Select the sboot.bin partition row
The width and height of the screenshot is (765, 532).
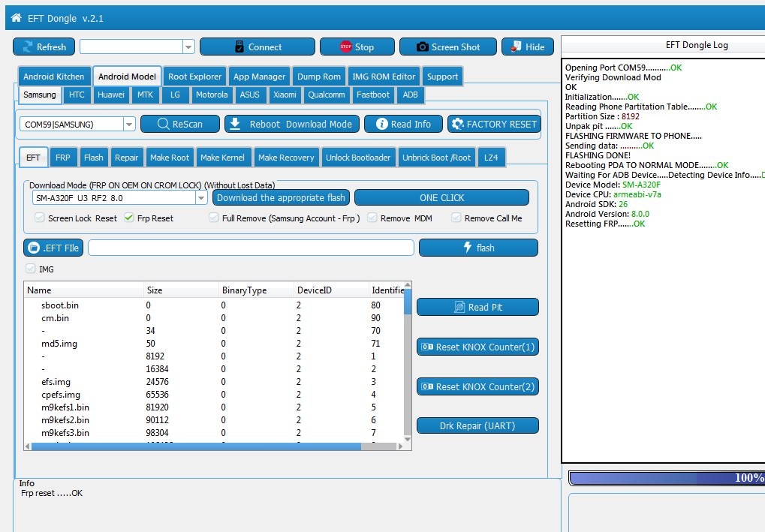pyautogui.click(x=214, y=305)
